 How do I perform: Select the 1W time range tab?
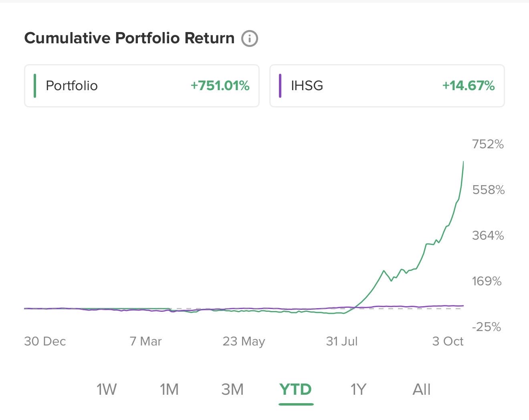tap(107, 389)
